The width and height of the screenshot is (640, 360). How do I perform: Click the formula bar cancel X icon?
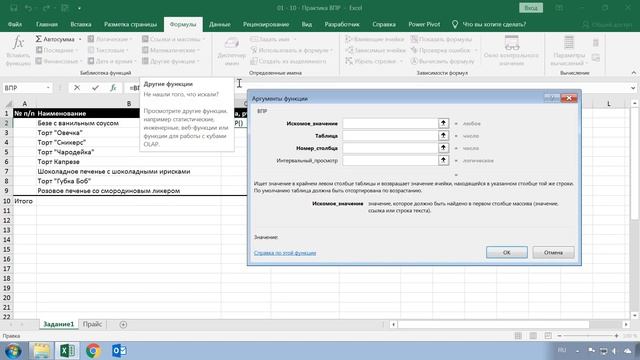pyautogui.click(x=77, y=88)
